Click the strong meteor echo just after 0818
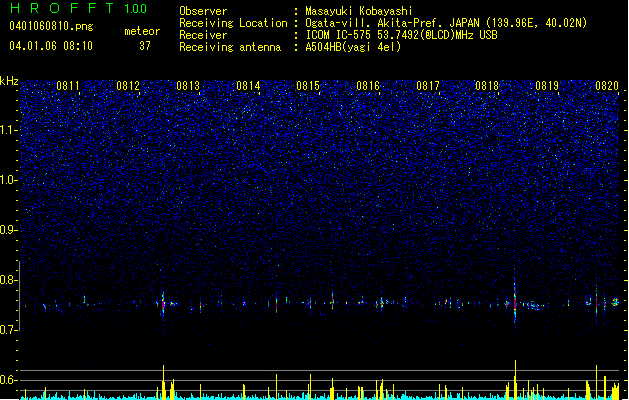Screen dimensions: 629x400 pyautogui.click(x=515, y=301)
